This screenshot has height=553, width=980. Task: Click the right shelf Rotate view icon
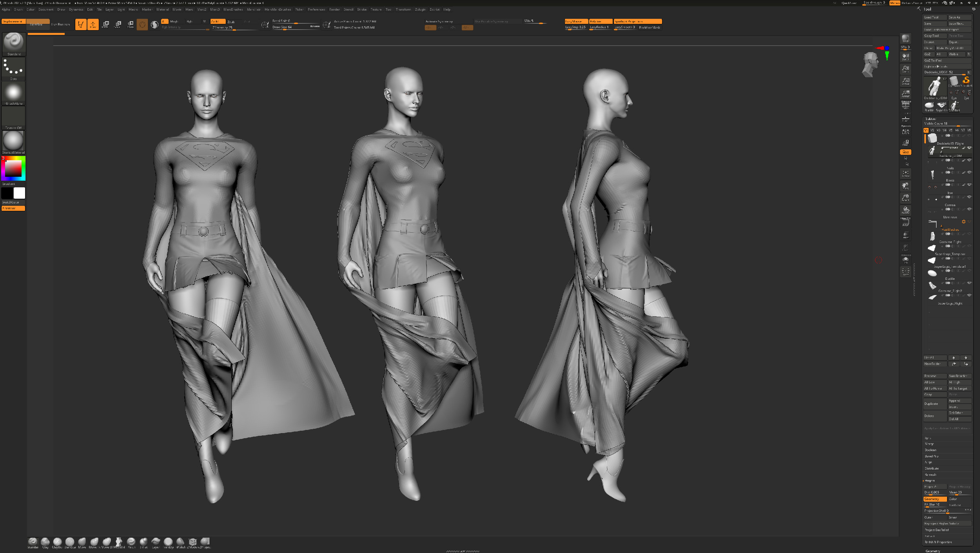(906, 210)
